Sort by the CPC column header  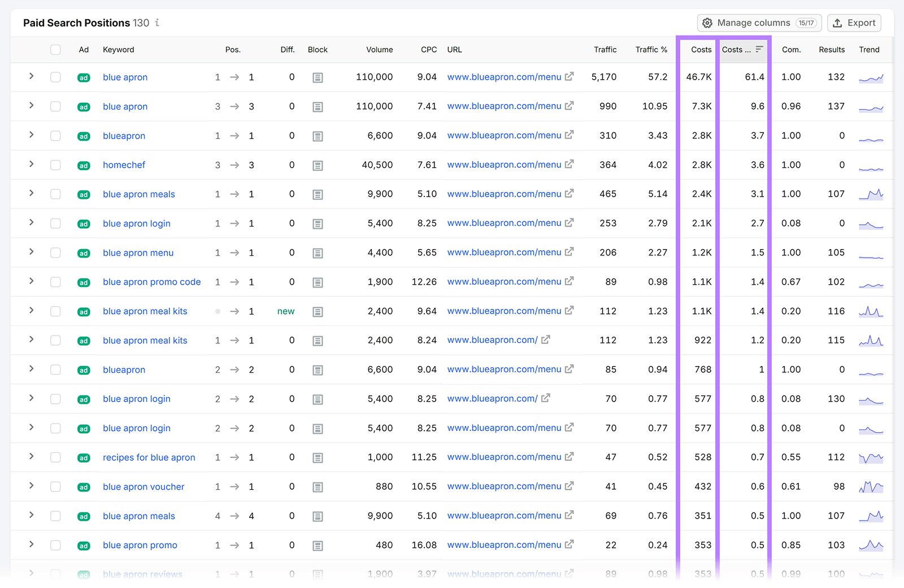click(x=429, y=50)
